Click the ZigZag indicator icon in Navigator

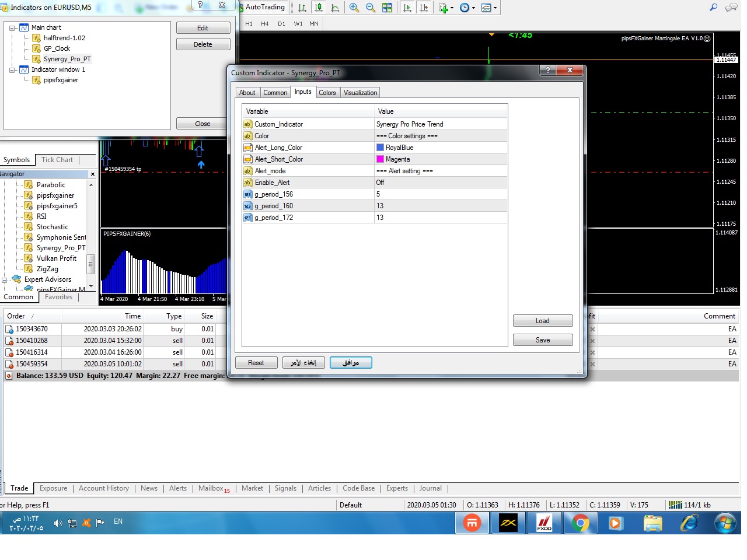click(x=28, y=269)
